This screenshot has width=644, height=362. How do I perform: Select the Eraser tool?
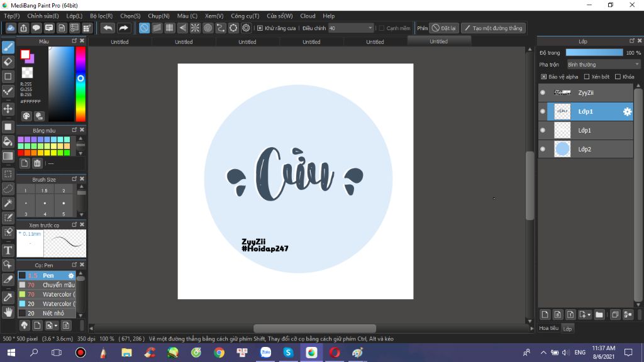click(x=8, y=62)
